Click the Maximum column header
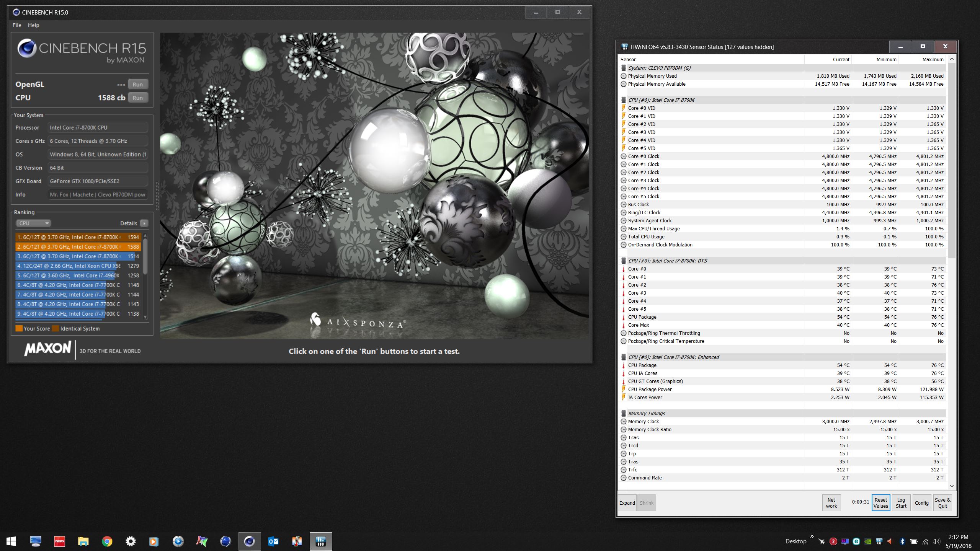Image resolution: width=980 pixels, height=551 pixels. pyautogui.click(x=922, y=59)
